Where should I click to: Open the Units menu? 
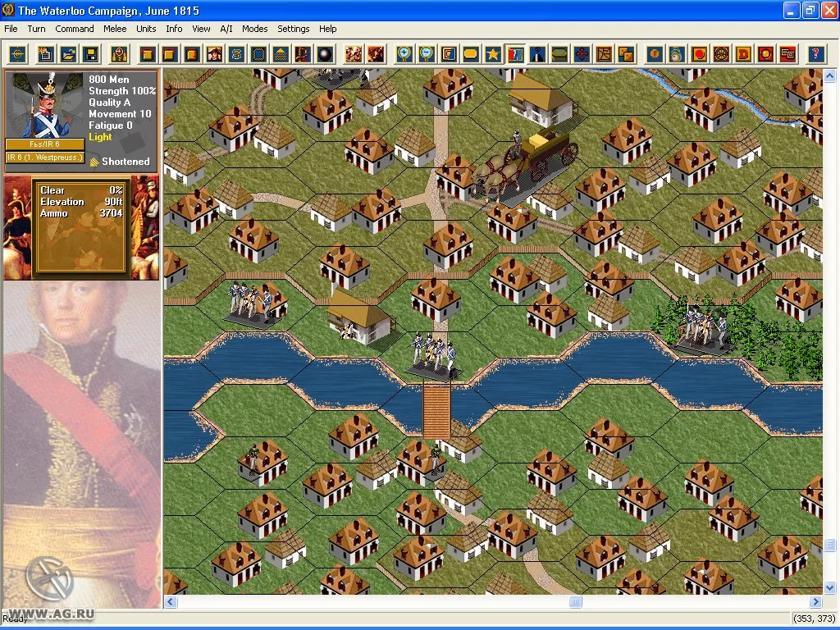[146, 29]
